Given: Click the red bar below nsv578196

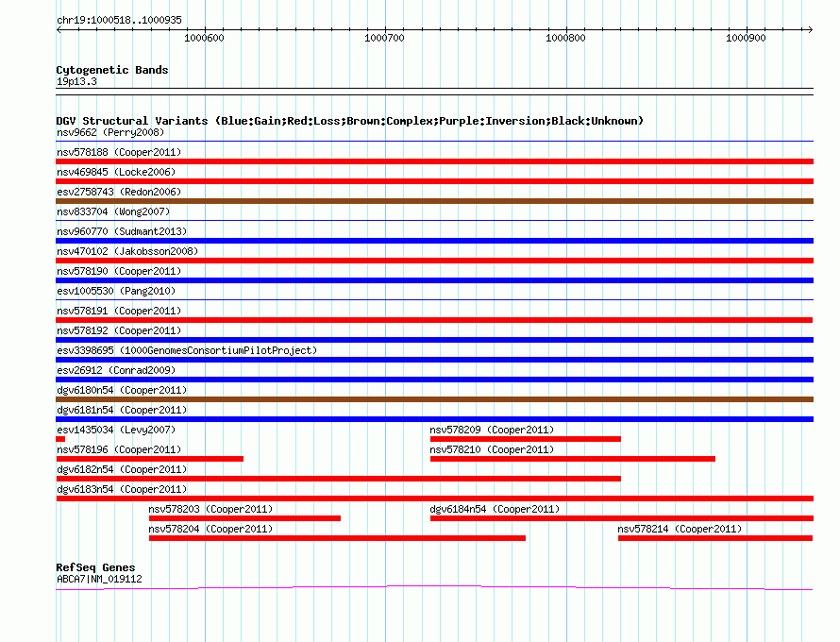Looking at the screenshot, I should (x=149, y=459).
